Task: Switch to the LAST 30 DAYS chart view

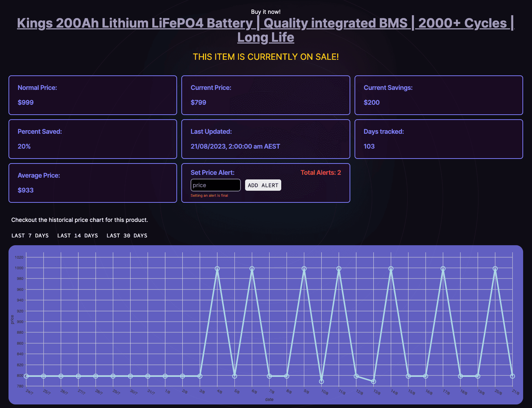Action: (x=127, y=235)
